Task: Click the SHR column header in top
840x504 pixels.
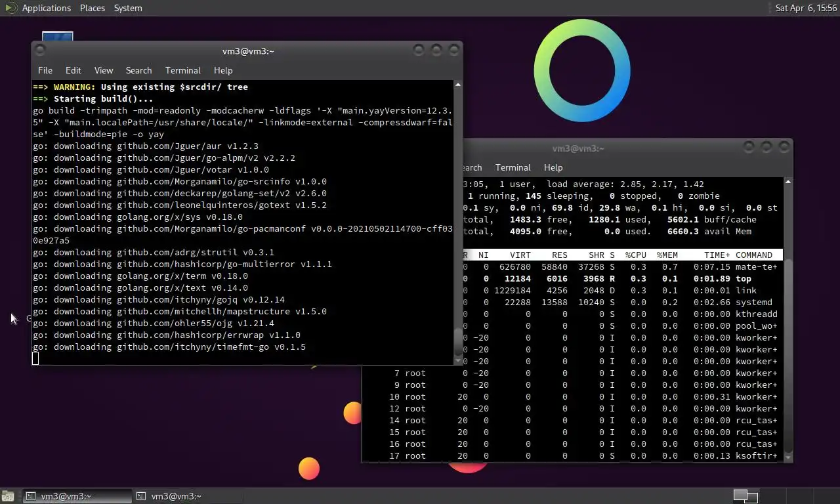Action: pyautogui.click(x=597, y=255)
